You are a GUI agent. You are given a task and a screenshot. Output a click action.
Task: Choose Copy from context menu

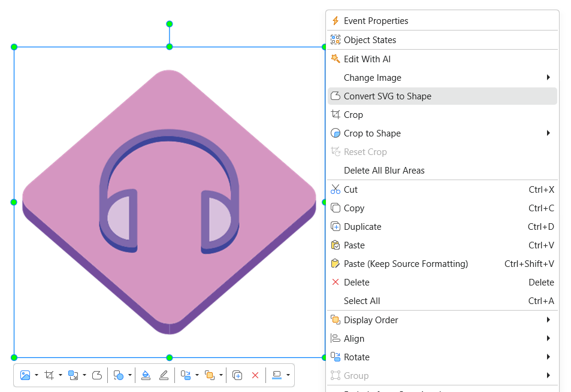(x=442, y=208)
